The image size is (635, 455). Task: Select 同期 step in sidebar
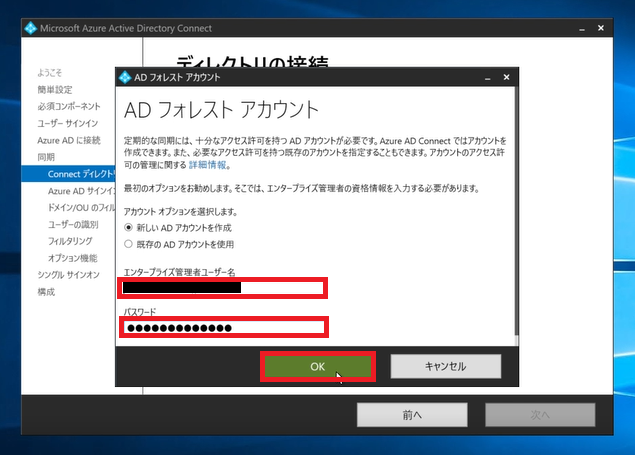coord(46,157)
